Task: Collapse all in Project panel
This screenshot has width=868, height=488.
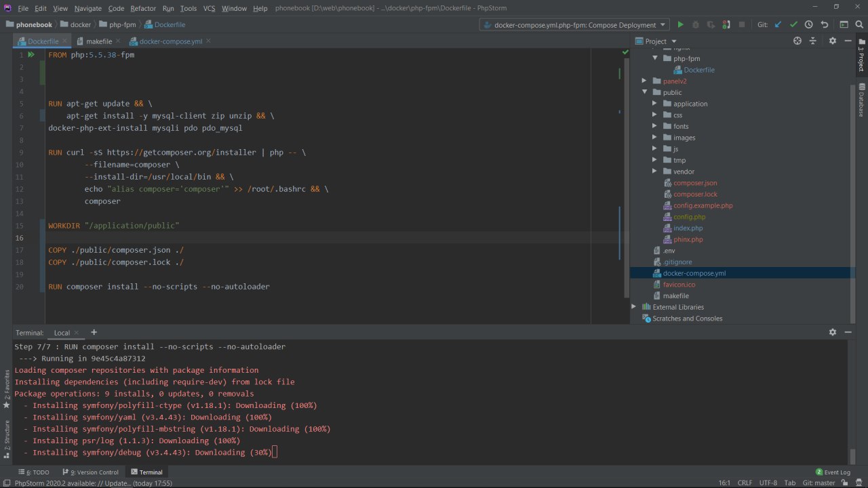Action: pos(814,41)
